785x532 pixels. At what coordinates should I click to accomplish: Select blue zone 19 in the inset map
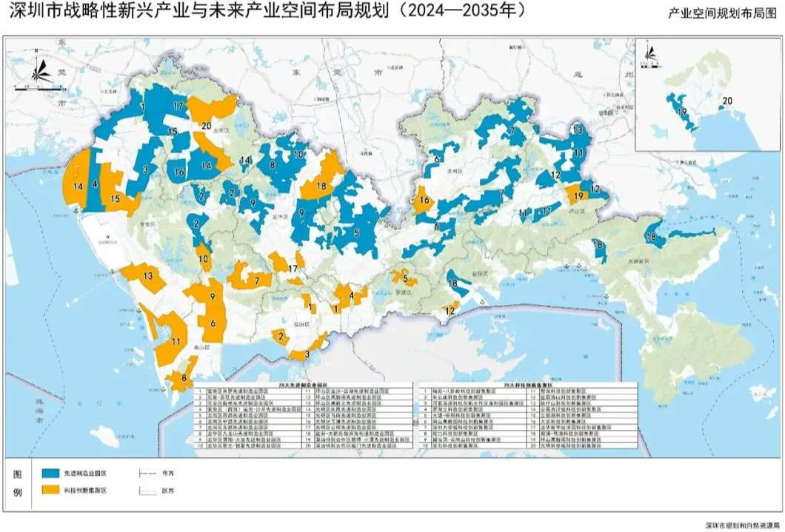(x=682, y=112)
